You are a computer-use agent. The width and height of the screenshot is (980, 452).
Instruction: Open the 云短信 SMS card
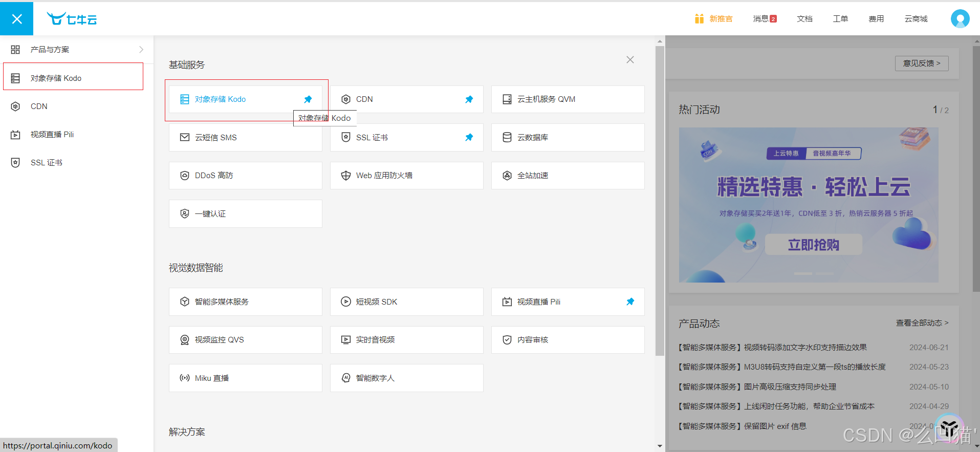pyautogui.click(x=246, y=137)
